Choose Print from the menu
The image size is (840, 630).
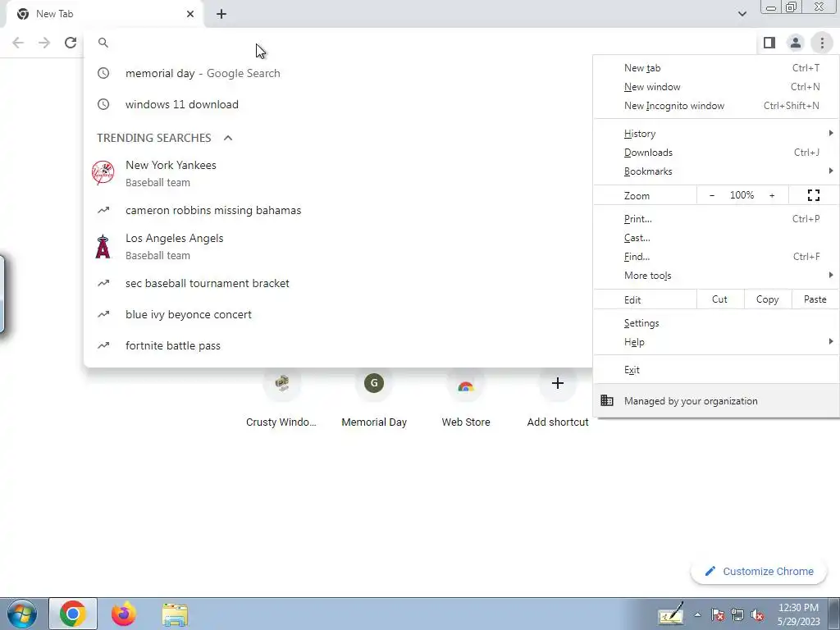(716, 218)
